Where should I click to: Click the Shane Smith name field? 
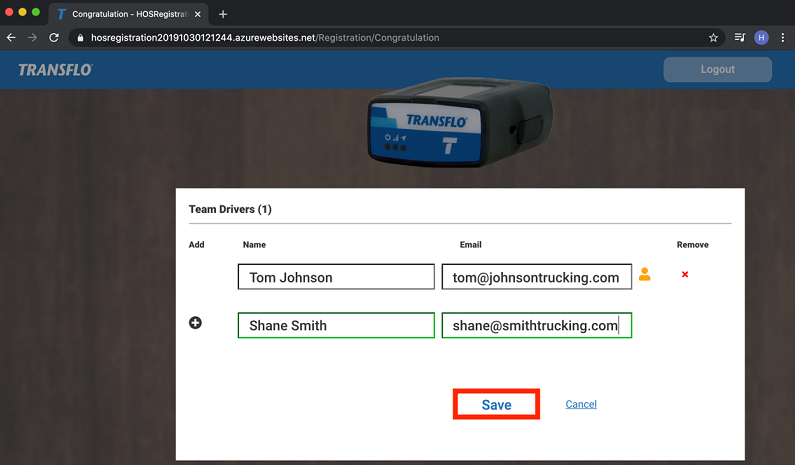tap(336, 325)
